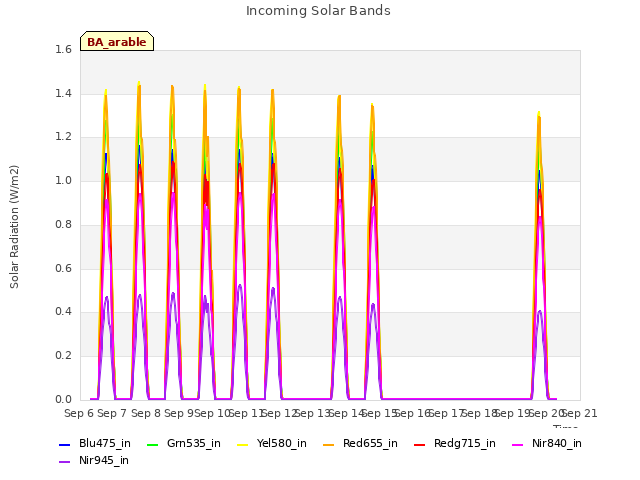Click the Sep 7 x-axis date label
The height and width of the screenshot is (480, 640).
click(112, 414)
